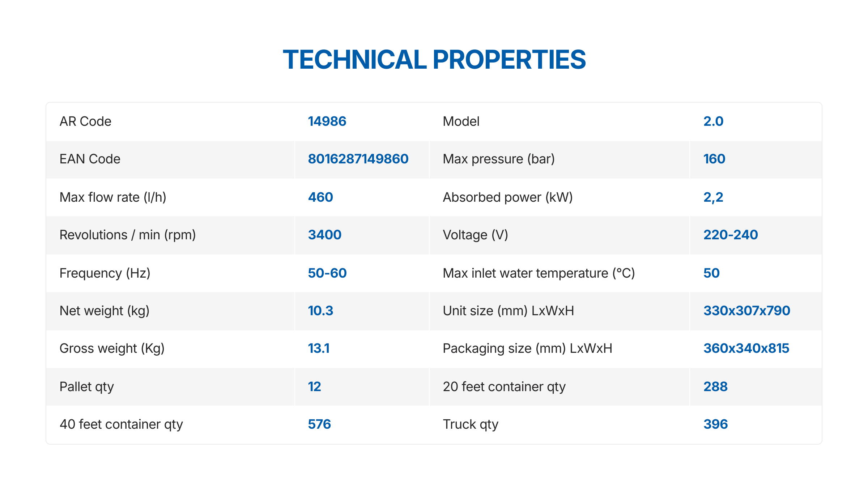Select the Net weight value 10.3
This screenshot has height=488, width=868.
(x=320, y=311)
